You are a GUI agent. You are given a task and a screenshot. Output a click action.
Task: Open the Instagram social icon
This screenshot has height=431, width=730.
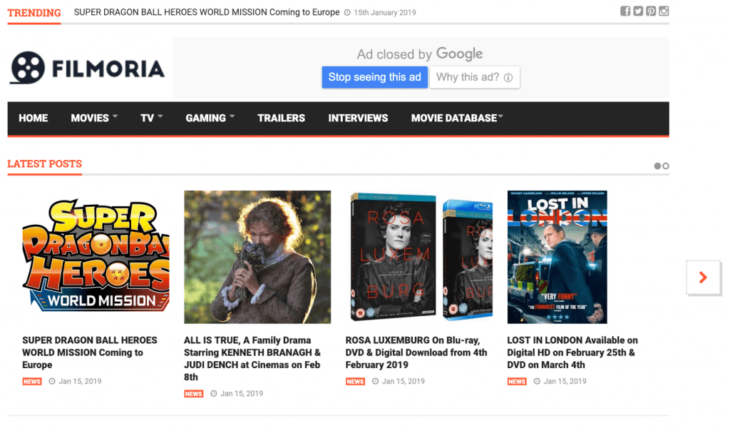(664, 11)
